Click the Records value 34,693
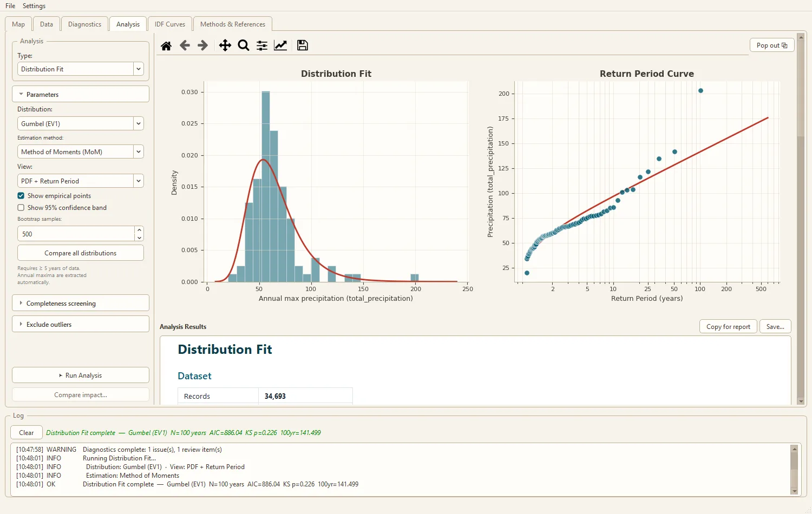 click(275, 396)
